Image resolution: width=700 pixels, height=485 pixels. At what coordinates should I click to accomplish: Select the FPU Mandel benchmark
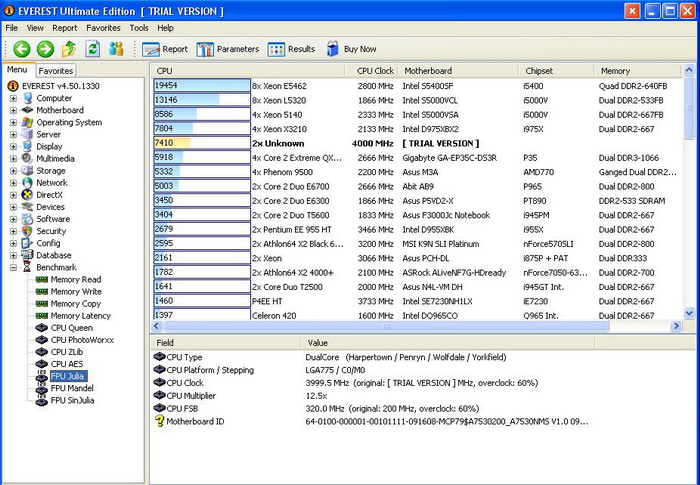(x=72, y=388)
